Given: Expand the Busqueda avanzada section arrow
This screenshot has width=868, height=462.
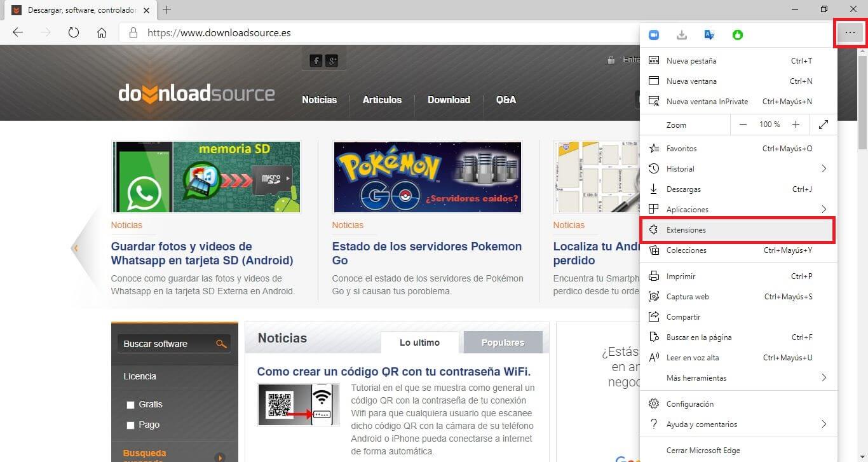Looking at the screenshot, I should pos(220,458).
